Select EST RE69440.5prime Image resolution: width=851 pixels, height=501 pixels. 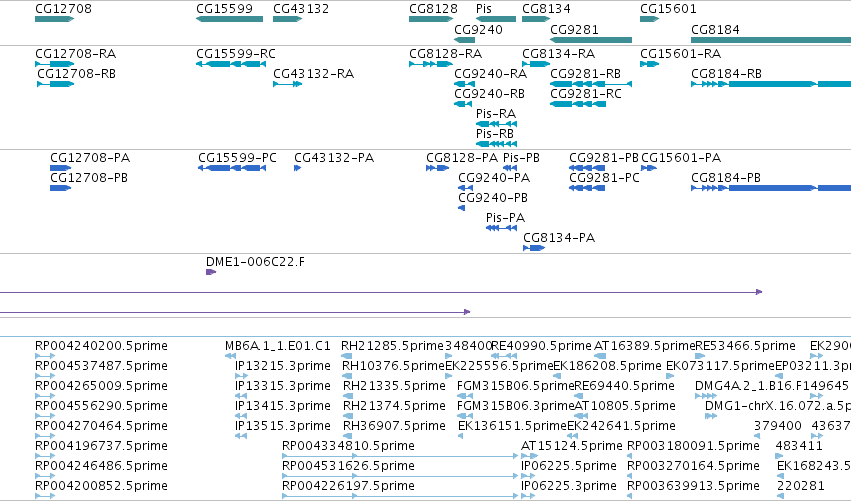point(579,397)
